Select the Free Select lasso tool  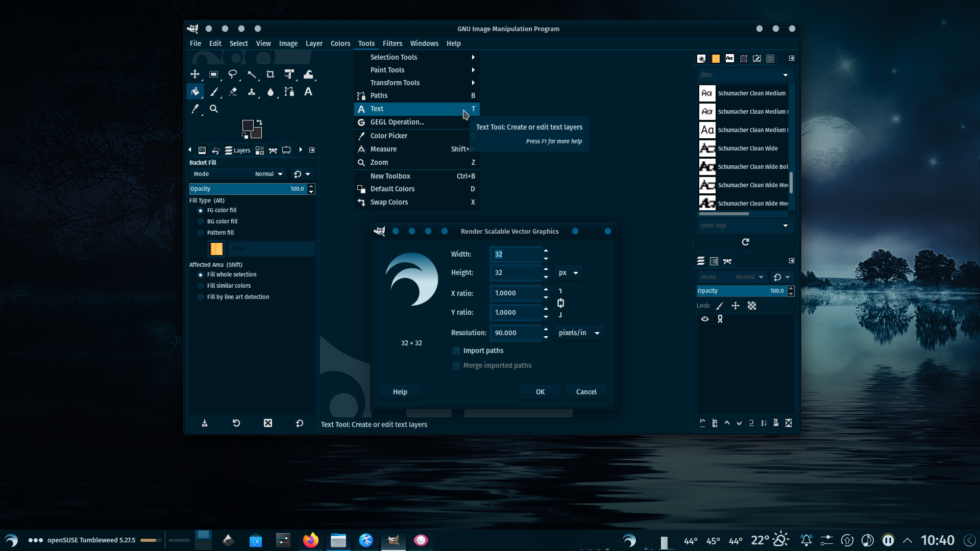[233, 74]
